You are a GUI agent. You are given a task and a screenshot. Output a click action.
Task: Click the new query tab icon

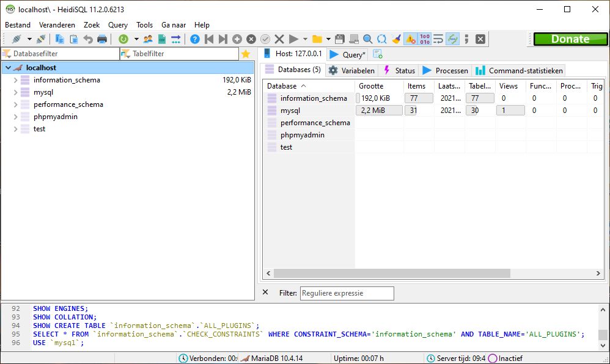point(378,54)
